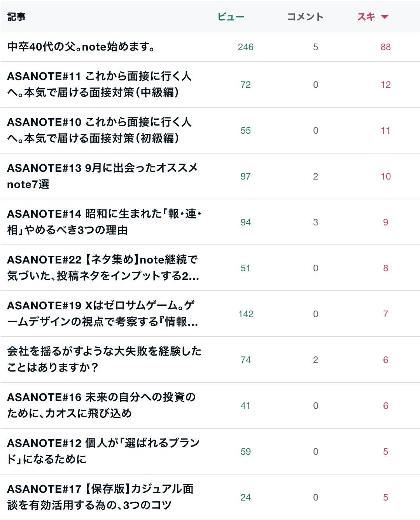The image size is (420, 520).
Task: Open ASANOTE#11 面接対策(中級編) article
Action: [99, 84]
